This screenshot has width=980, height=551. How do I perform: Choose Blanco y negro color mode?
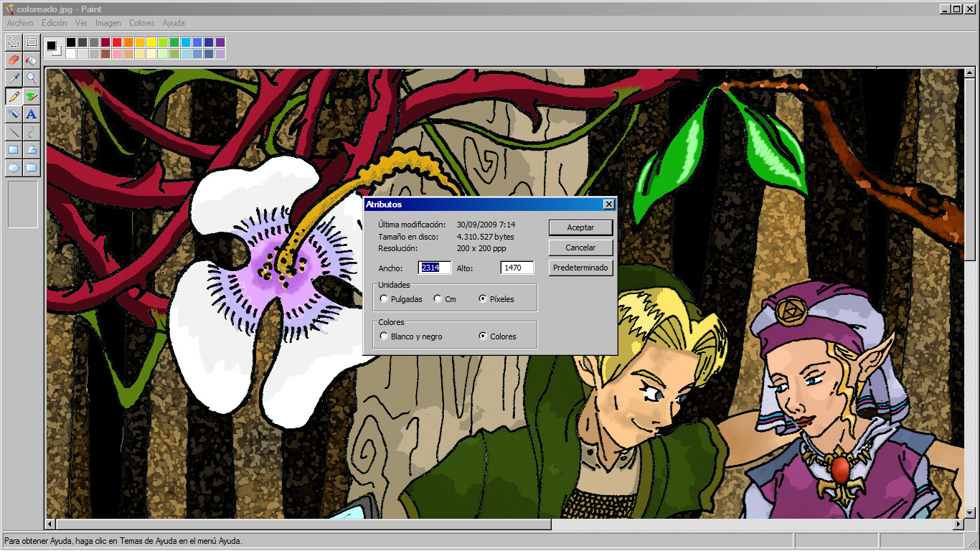tap(411, 336)
